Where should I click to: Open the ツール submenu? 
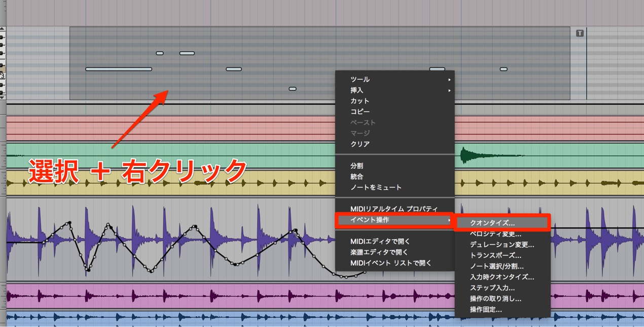point(395,79)
